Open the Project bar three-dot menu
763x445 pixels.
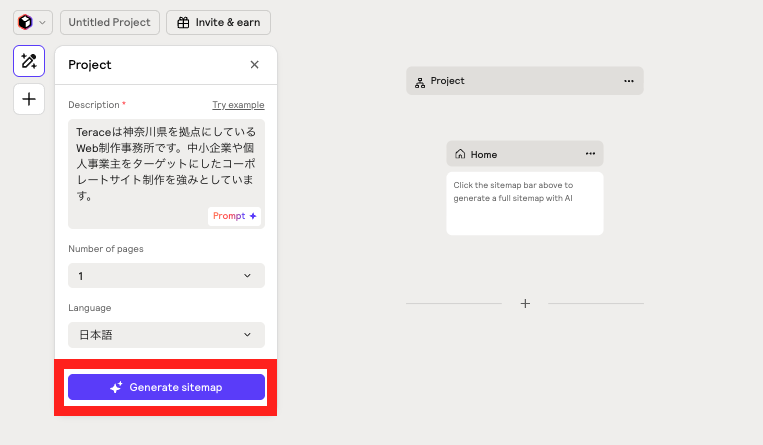point(628,81)
